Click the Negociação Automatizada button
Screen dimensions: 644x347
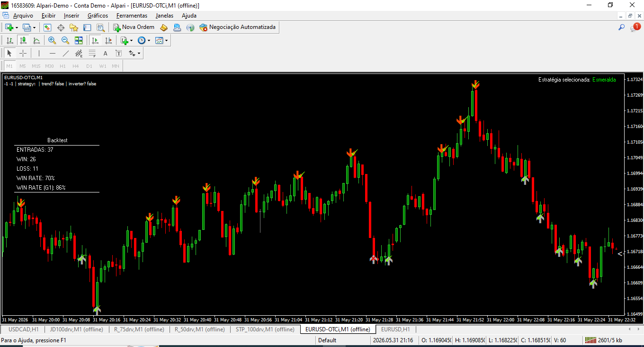[238, 27]
